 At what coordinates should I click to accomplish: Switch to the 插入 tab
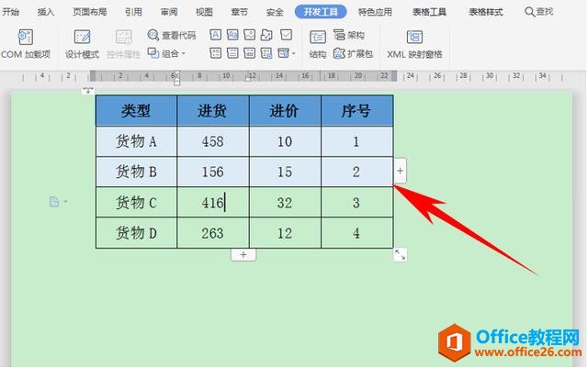46,12
